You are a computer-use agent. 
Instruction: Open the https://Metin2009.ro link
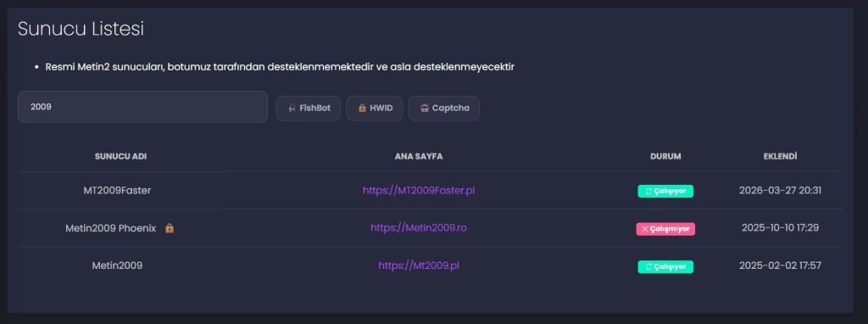[419, 227]
